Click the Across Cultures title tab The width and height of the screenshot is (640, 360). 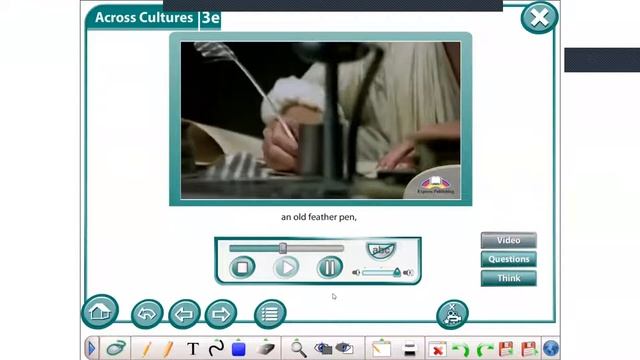coord(144,18)
